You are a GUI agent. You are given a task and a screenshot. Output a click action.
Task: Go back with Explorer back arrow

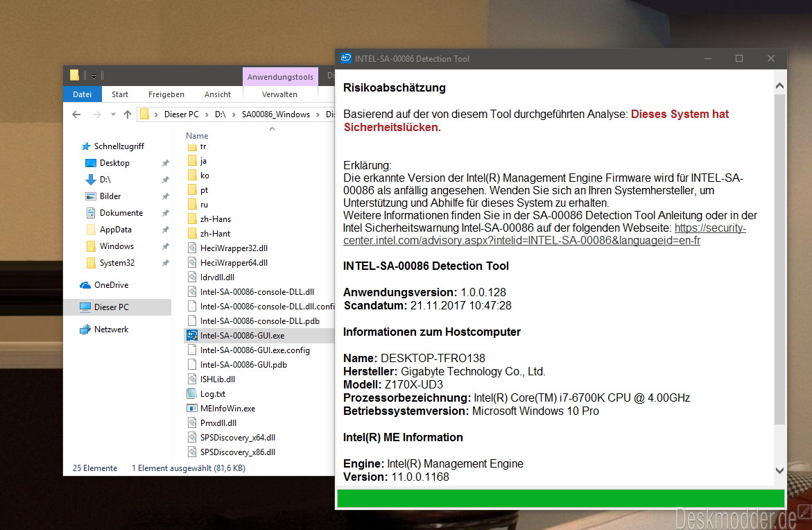(x=77, y=114)
